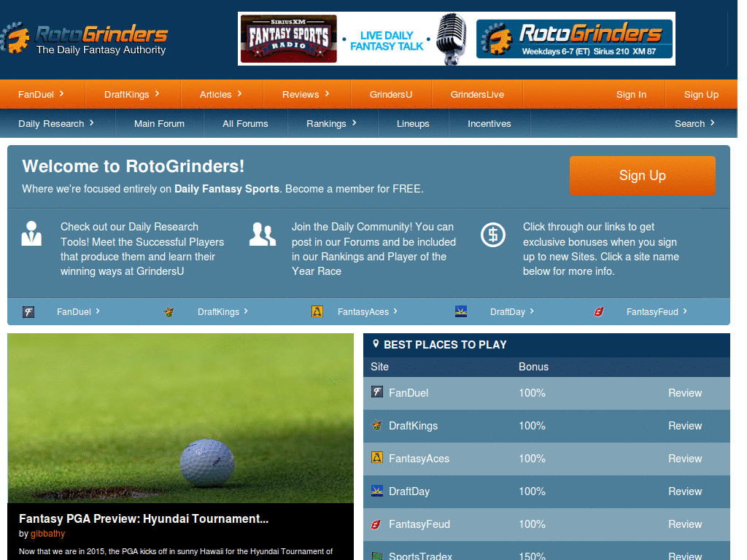747x560 pixels.
Task: Click the map pin icon beside Best Places to Play
Action: (x=376, y=344)
